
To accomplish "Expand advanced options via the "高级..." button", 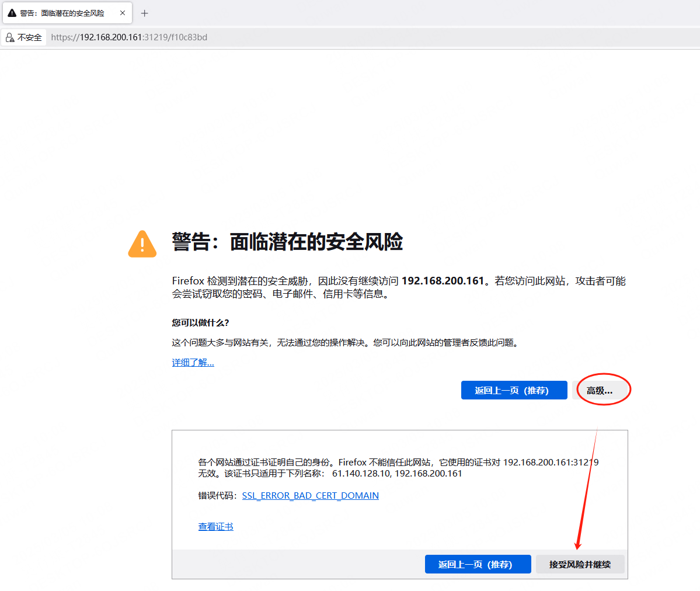I will point(601,390).
